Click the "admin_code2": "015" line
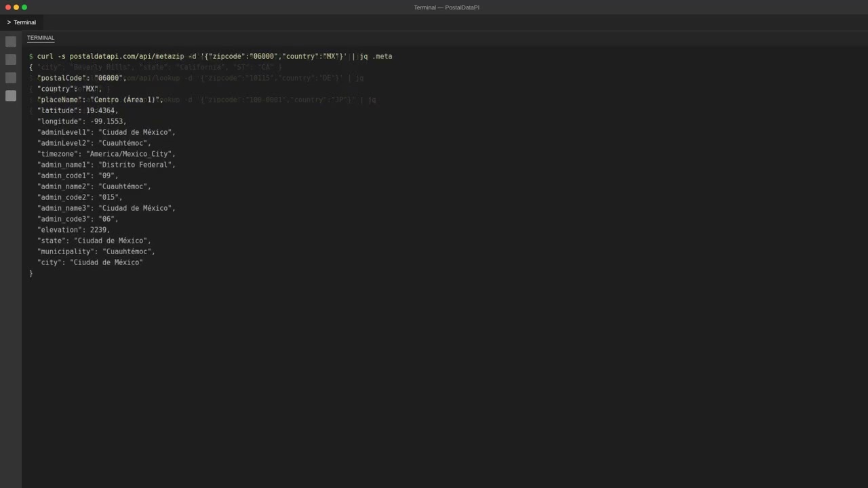Viewport: 868px width, 488px height. pyautogui.click(x=80, y=197)
